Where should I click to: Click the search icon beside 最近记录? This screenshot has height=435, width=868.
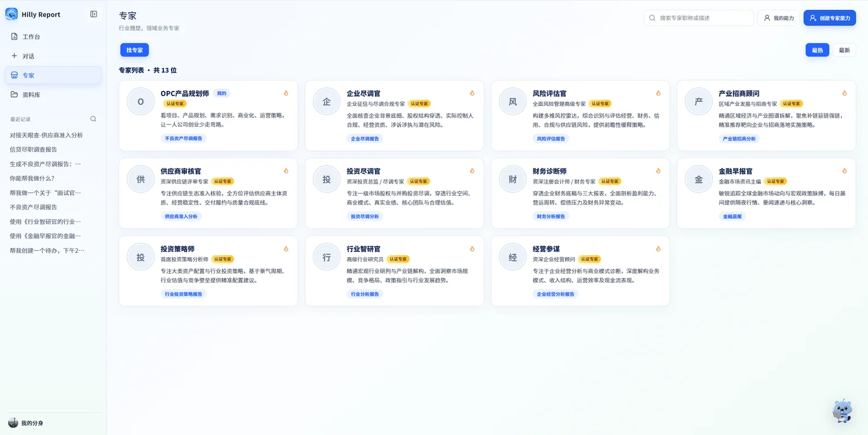point(93,119)
